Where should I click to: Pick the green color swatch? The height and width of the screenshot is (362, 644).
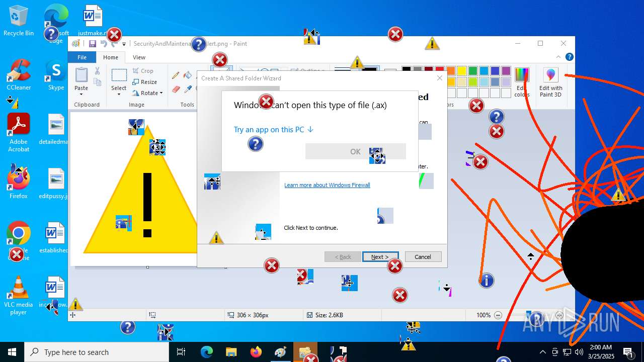(473, 71)
